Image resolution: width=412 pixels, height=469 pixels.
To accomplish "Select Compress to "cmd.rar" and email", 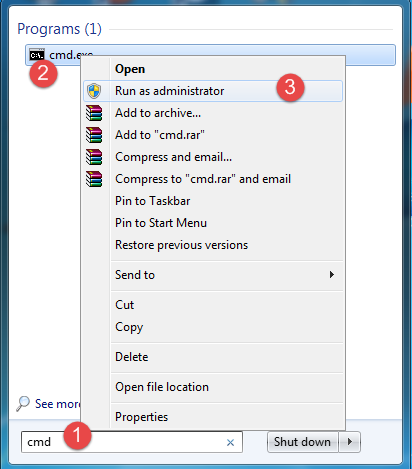I will pyautogui.click(x=213, y=179).
